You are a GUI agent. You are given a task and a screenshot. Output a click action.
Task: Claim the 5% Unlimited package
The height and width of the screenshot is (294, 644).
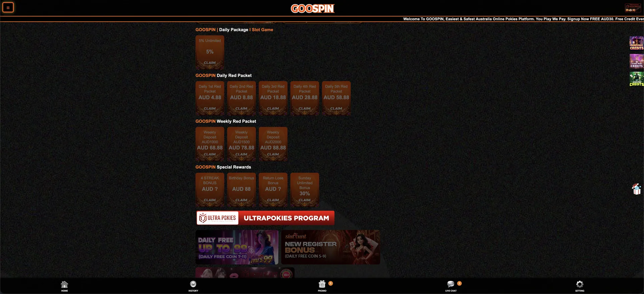(x=210, y=63)
